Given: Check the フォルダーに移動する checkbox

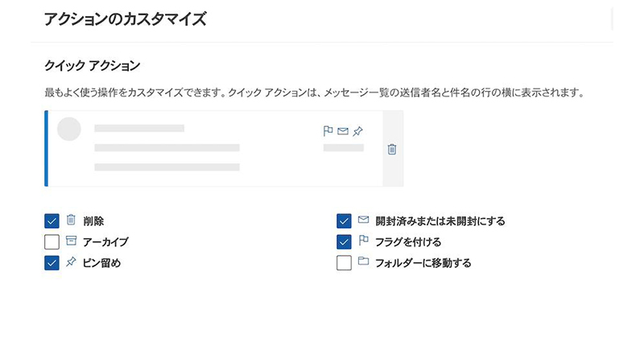Looking at the screenshot, I should click(x=345, y=263).
